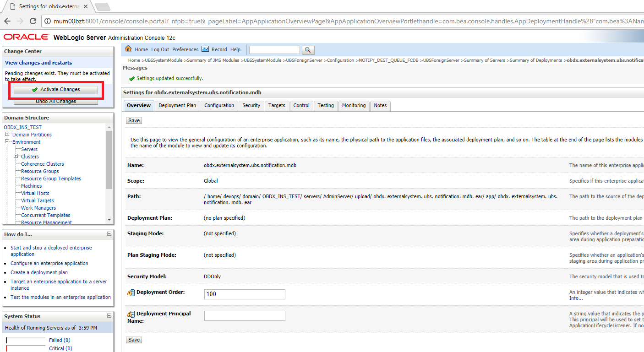The image size is (644, 352).
Task: Switch to Deployment Plan tab
Action: click(177, 105)
